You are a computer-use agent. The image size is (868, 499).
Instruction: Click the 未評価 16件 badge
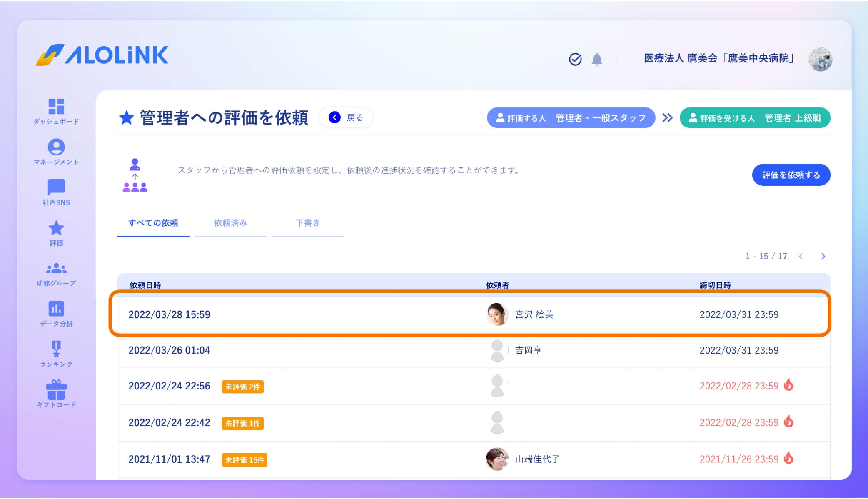coord(244,460)
